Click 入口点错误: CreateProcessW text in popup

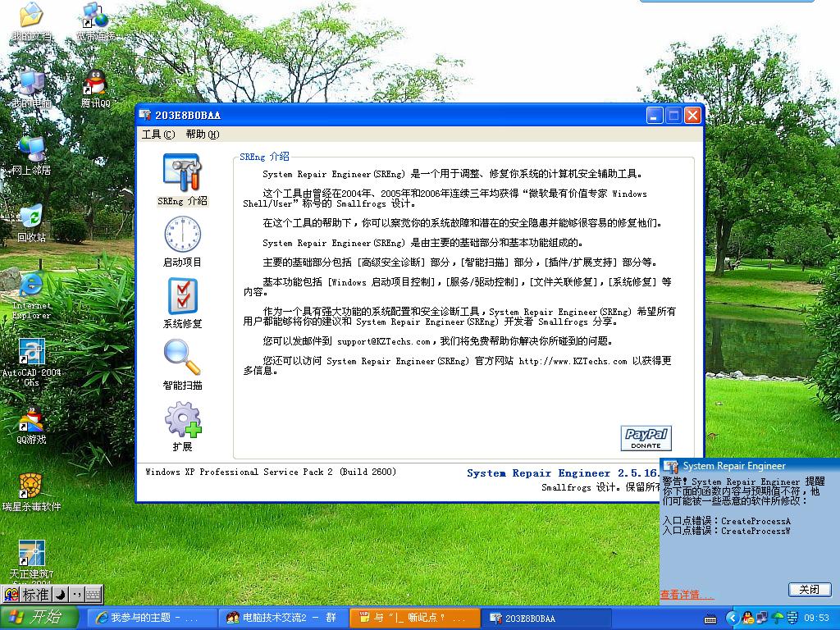727,531
